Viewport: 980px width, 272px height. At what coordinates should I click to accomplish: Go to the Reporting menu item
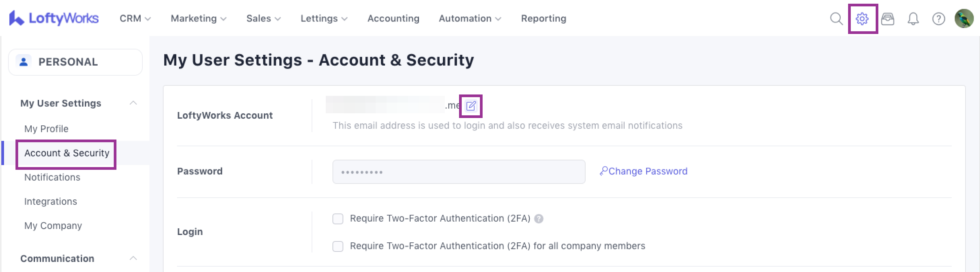point(543,18)
